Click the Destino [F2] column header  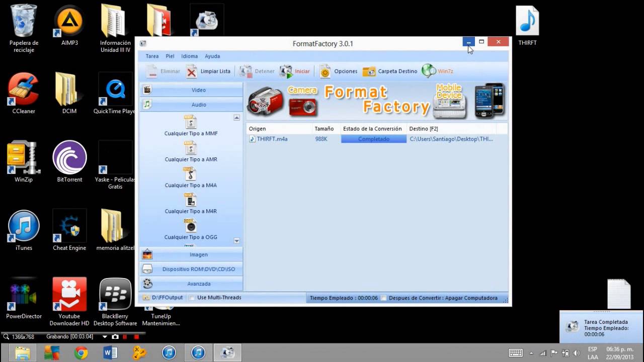[x=451, y=129]
